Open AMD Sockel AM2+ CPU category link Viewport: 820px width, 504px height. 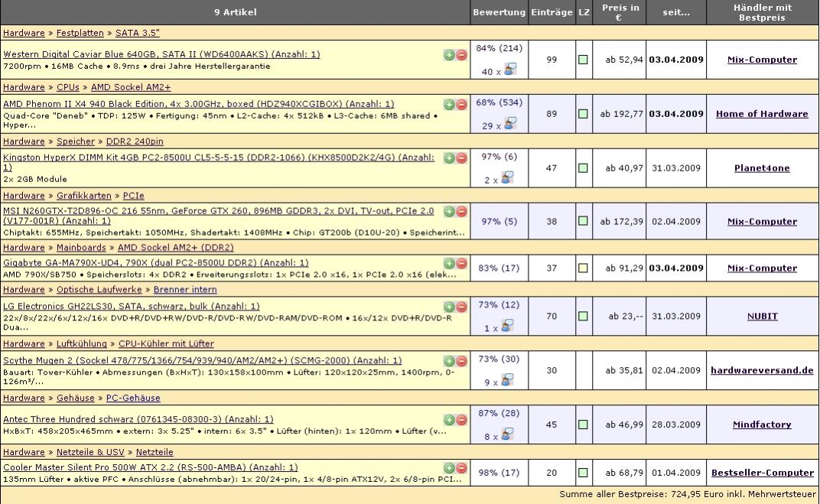coord(131,87)
